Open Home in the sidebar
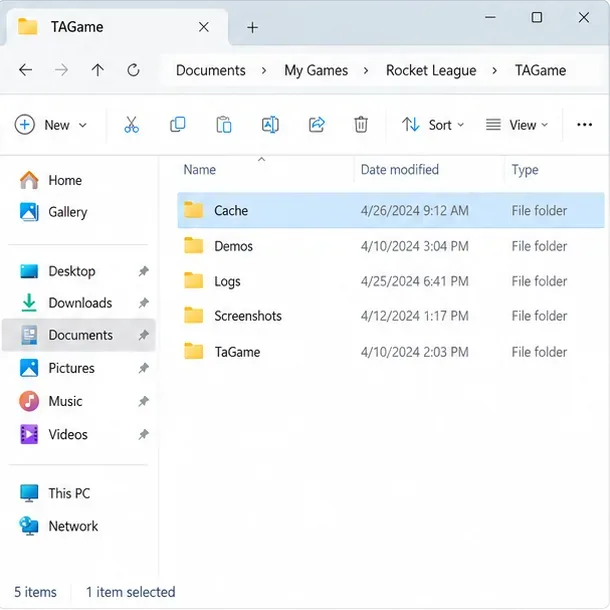The height and width of the screenshot is (610, 610). 51,180
